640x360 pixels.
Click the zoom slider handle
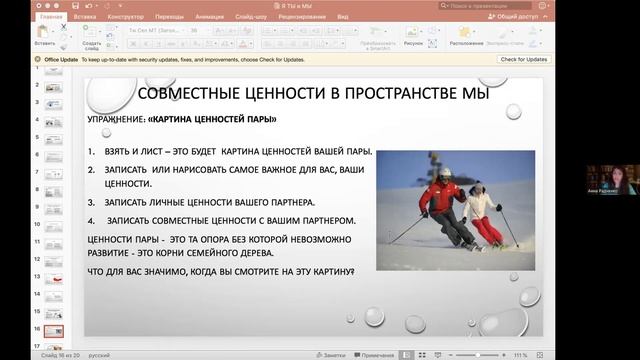[x=477, y=355]
